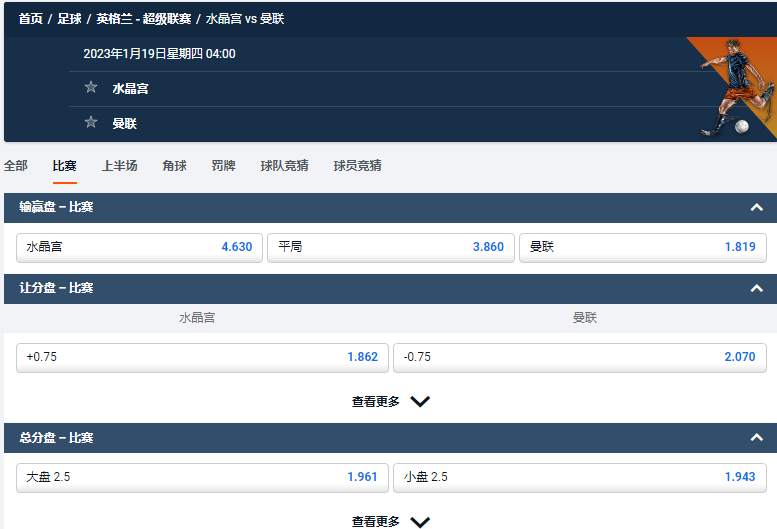
Task: Open the 罚牌 tab
Action: (x=223, y=165)
